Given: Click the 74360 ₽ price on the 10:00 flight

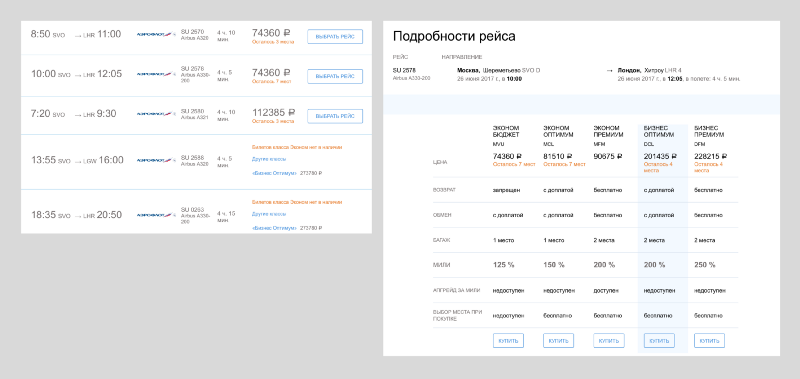Looking at the screenshot, I should [271, 73].
